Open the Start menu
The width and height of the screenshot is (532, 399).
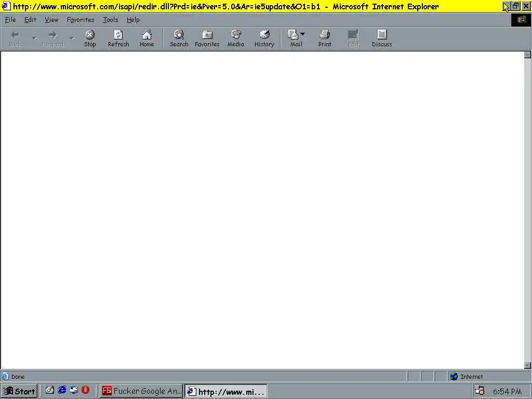[x=19, y=391]
